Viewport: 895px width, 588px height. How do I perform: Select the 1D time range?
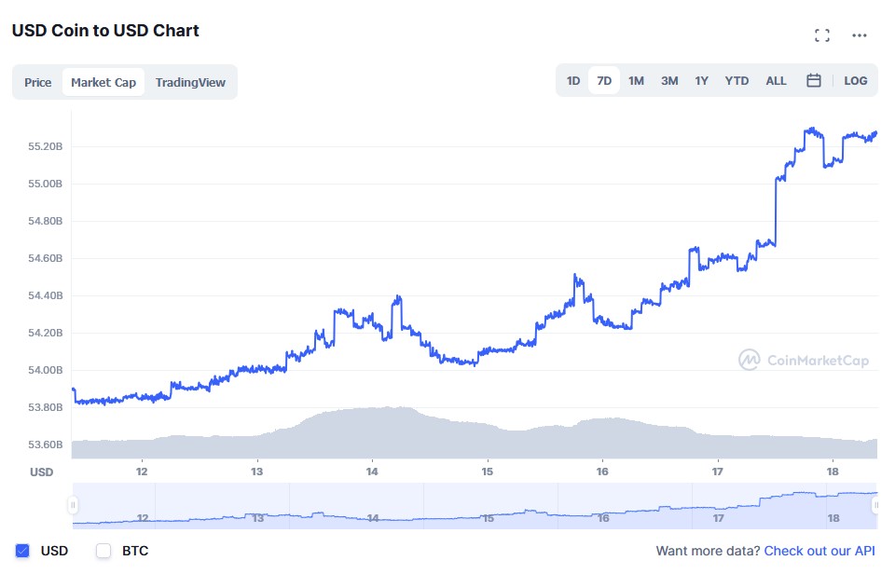573,81
